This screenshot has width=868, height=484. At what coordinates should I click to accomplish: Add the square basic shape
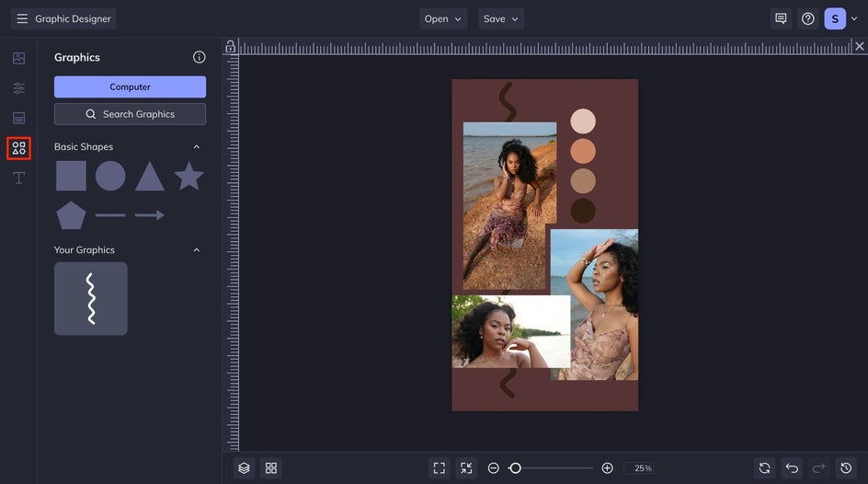pyautogui.click(x=71, y=176)
